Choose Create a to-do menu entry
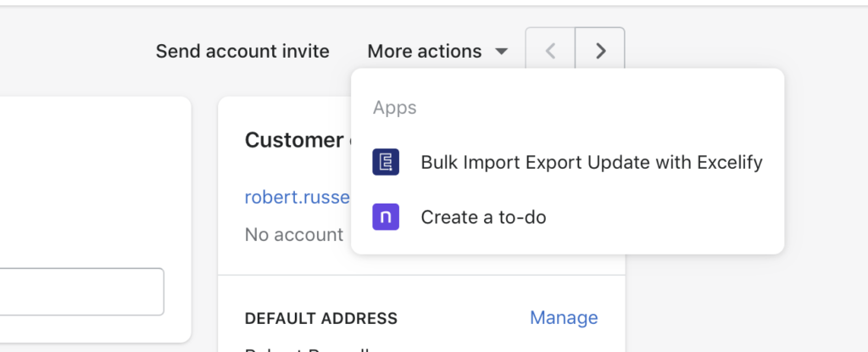This screenshot has height=352, width=868. click(x=567, y=217)
